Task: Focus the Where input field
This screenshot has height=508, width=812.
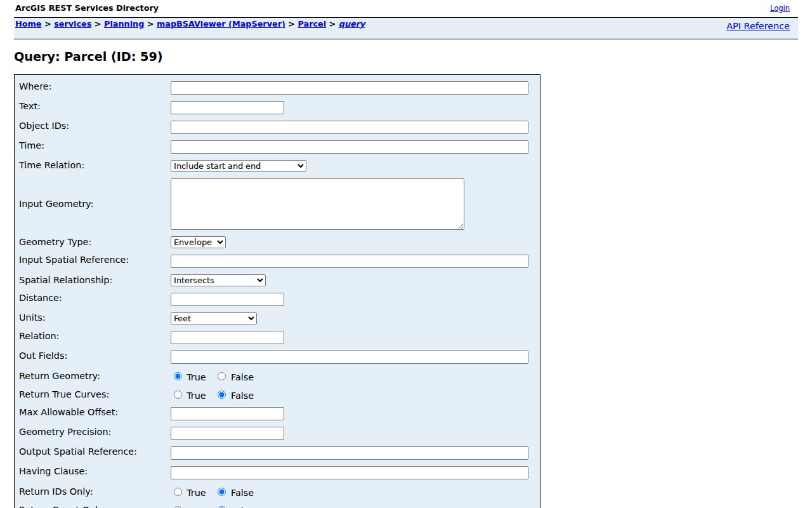Action: tap(350, 88)
